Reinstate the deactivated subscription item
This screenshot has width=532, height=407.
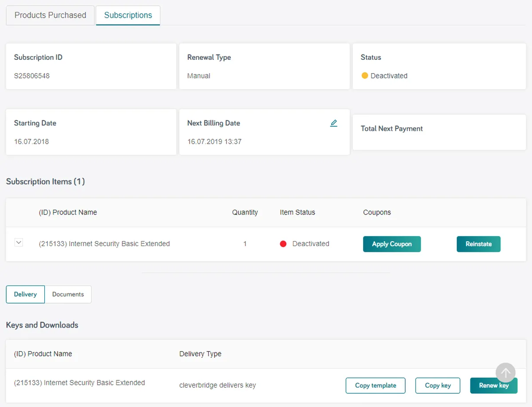pos(478,244)
